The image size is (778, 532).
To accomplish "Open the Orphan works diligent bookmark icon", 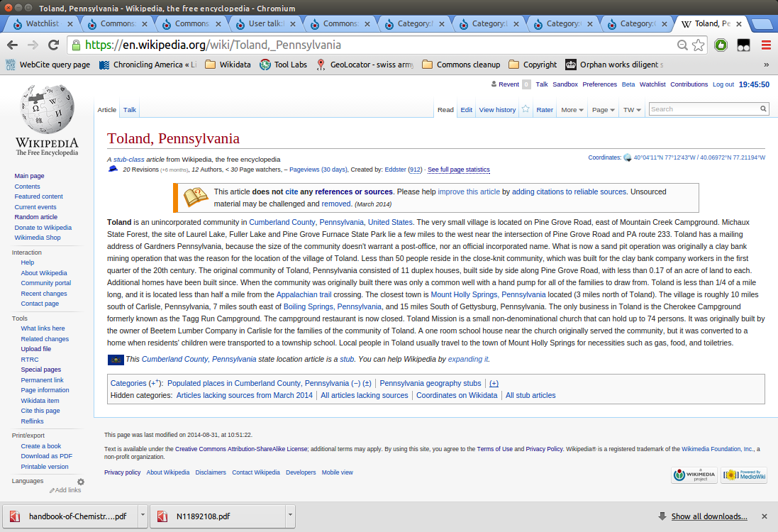I will coord(571,65).
